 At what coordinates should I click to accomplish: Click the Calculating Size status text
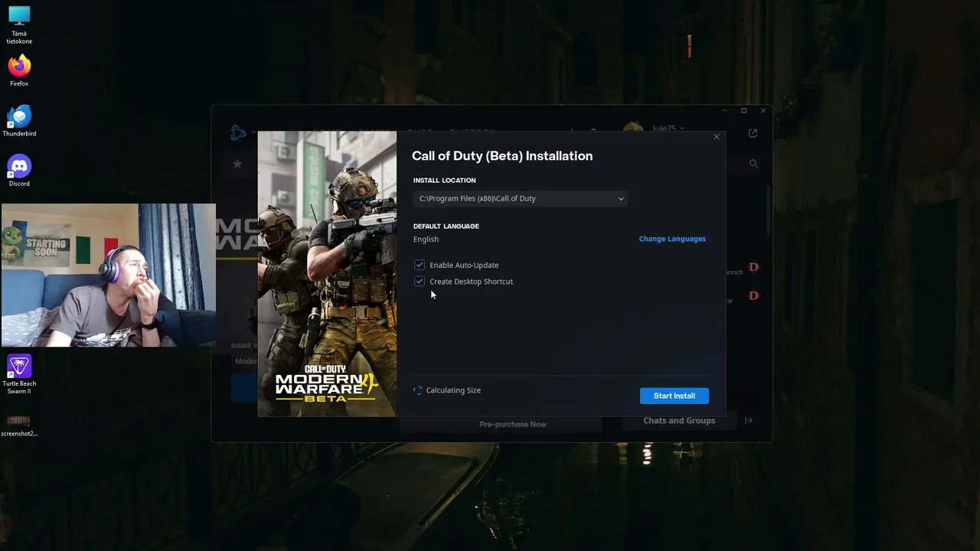(453, 390)
